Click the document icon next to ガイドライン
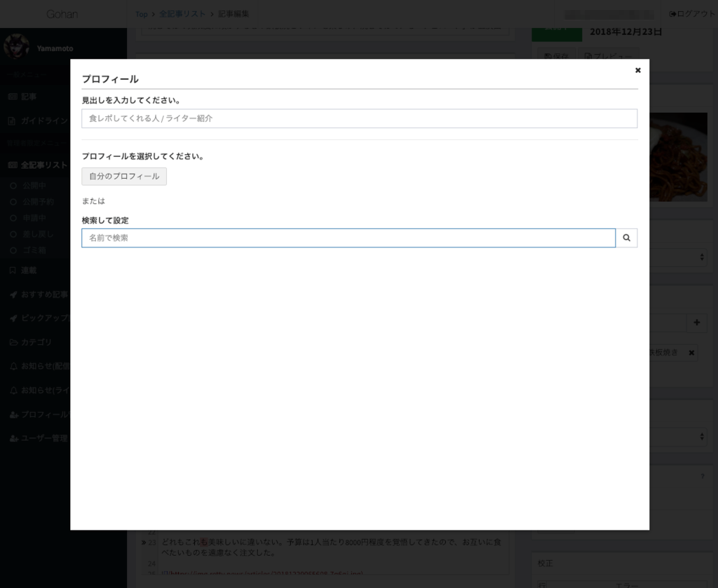 13,121
